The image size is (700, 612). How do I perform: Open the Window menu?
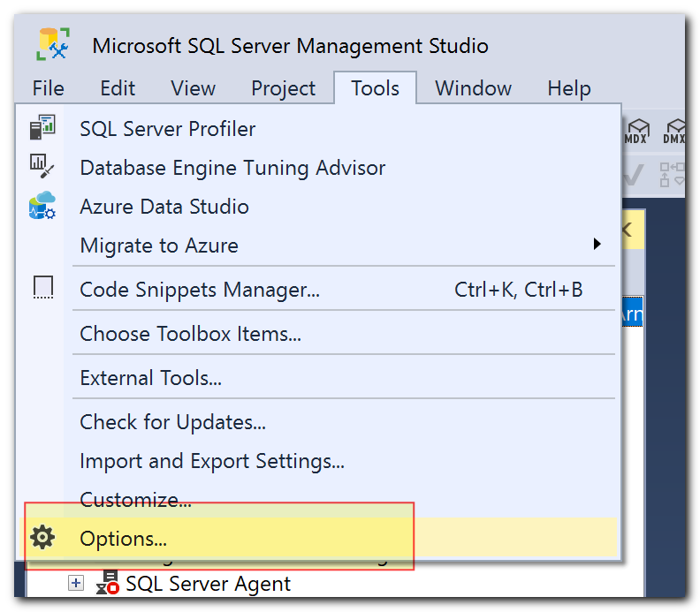[x=473, y=88]
